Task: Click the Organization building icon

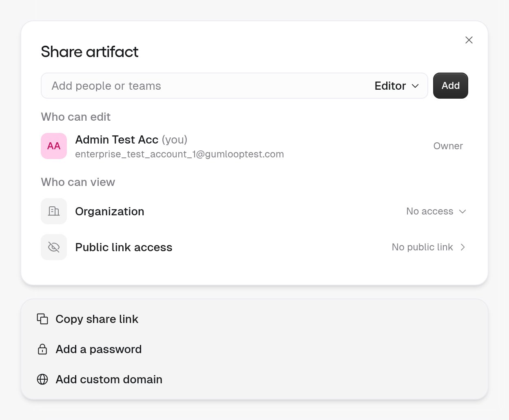Action: click(x=54, y=211)
